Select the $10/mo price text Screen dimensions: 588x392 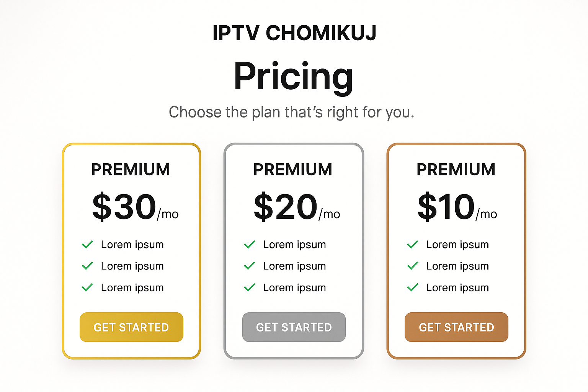[x=457, y=207]
